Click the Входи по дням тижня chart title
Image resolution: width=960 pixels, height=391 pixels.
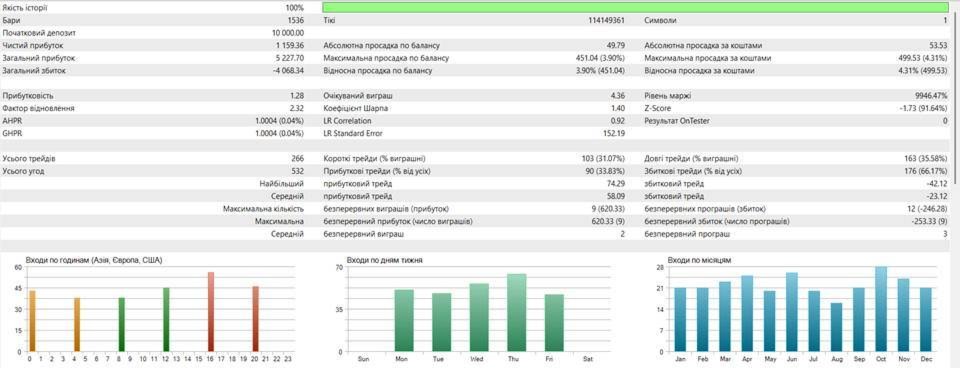tap(384, 260)
